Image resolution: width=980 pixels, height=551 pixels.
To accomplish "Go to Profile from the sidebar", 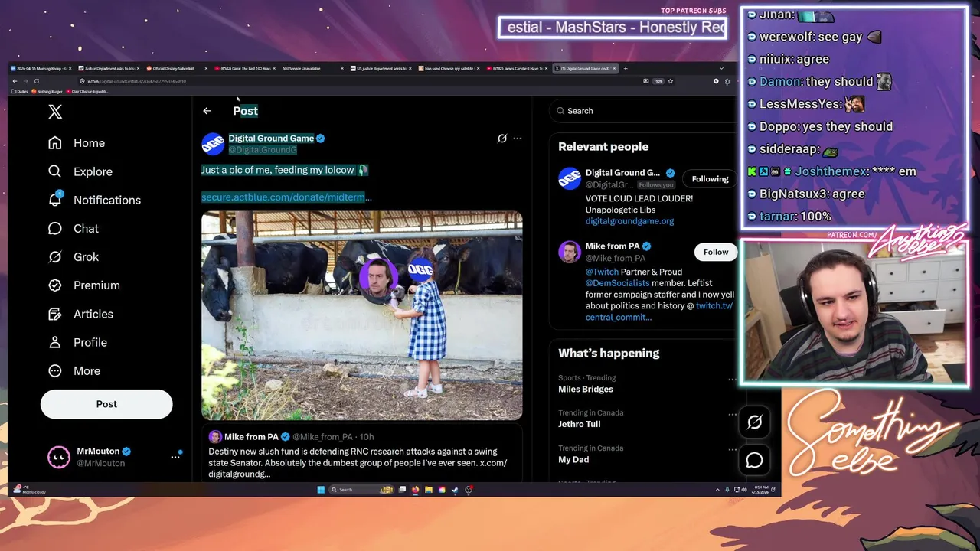I will click(x=77, y=342).
